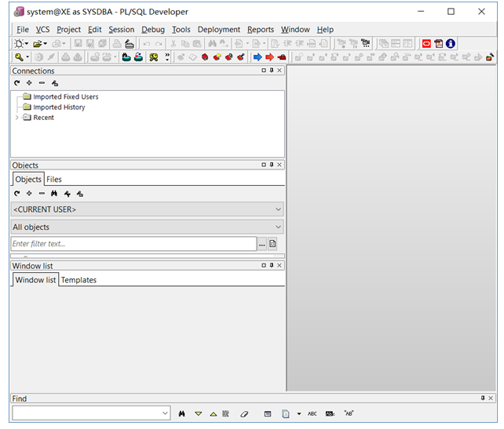Click the red cube with yellow light icon
Image resolution: width=504 pixels, height=429 pixels.
(x=217, y=57)
